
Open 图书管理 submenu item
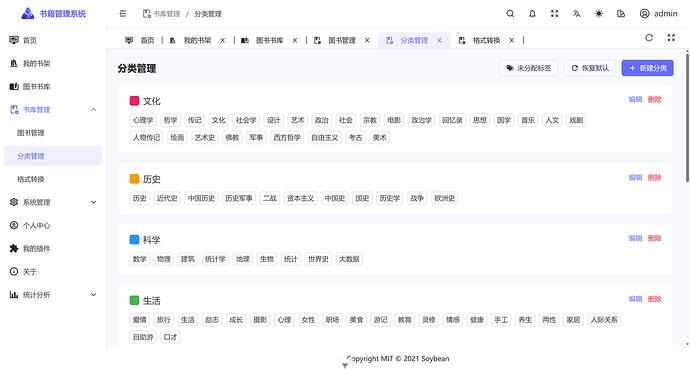click(x=53, y=133)
